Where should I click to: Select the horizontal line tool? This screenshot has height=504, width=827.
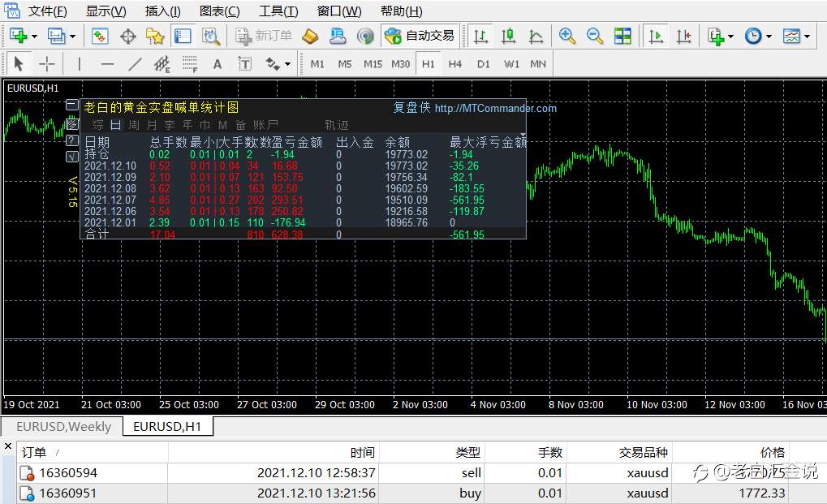[107, 64]
